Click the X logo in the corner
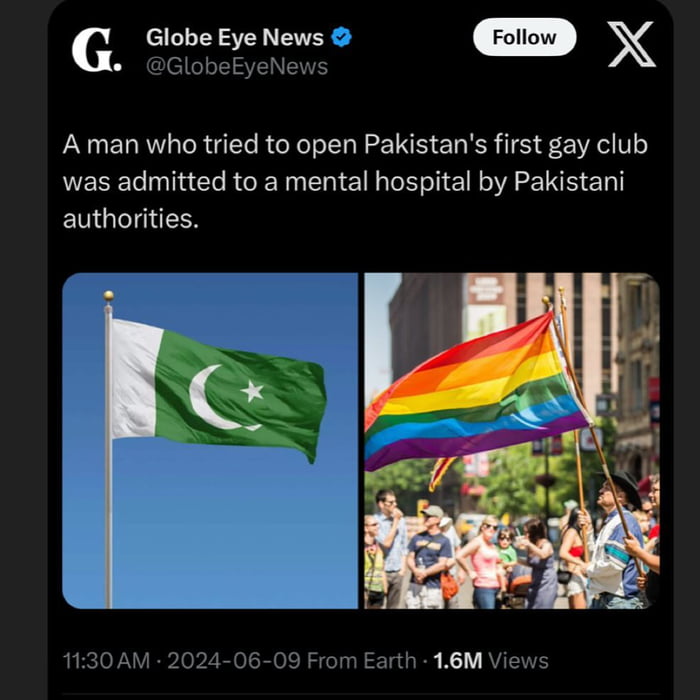The width and height of the screenshot is (700, 700). click(632, 44)
